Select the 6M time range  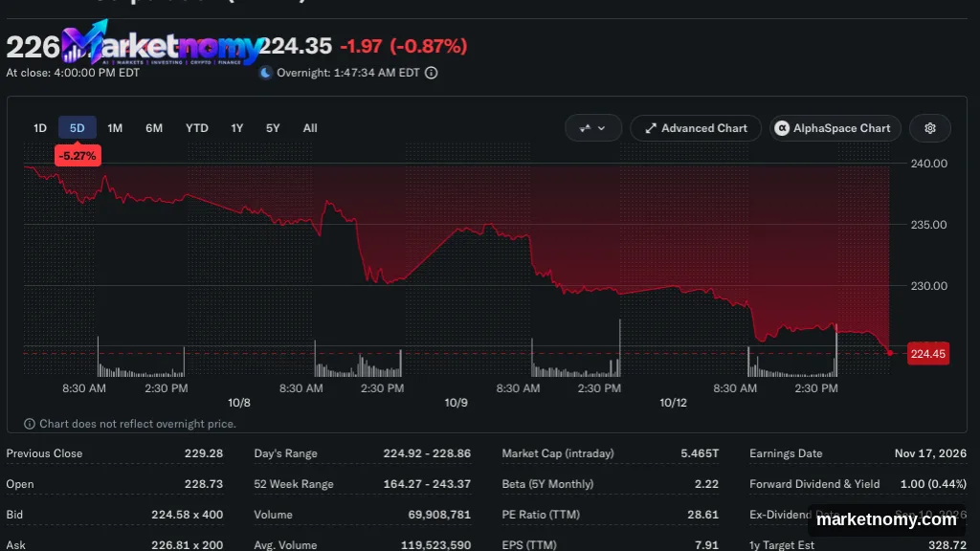coord(154,128)
